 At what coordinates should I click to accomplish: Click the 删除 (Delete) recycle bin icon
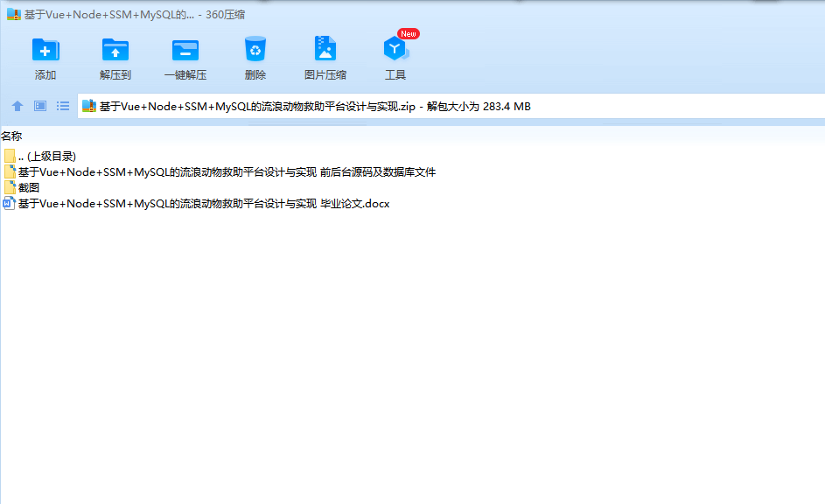255,50
